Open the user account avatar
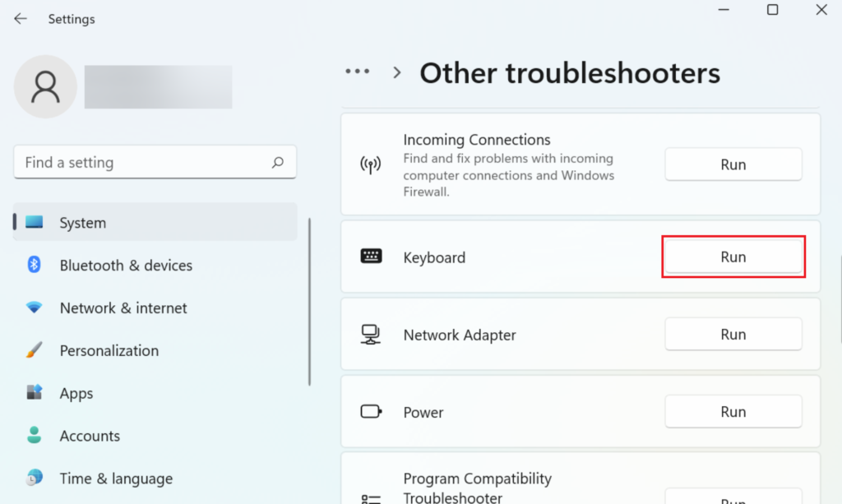This screenshot has height=504, width=842. point(45,86)
